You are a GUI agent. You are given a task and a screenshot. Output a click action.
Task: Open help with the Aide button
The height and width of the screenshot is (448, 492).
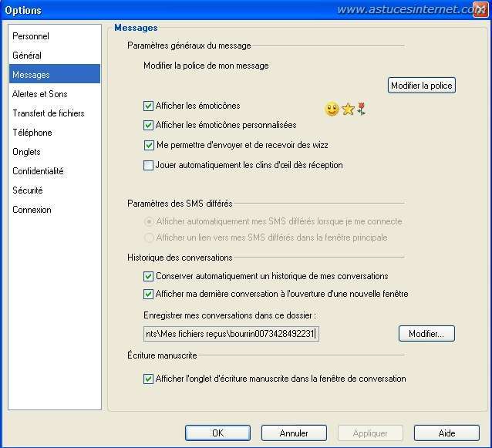tap(447, 433)
